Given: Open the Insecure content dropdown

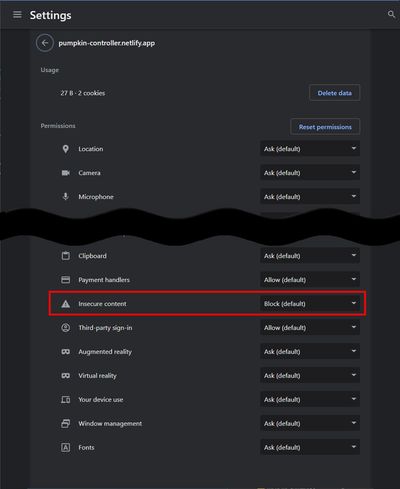Looking at the screenshot, I should (x=310, y=304).
